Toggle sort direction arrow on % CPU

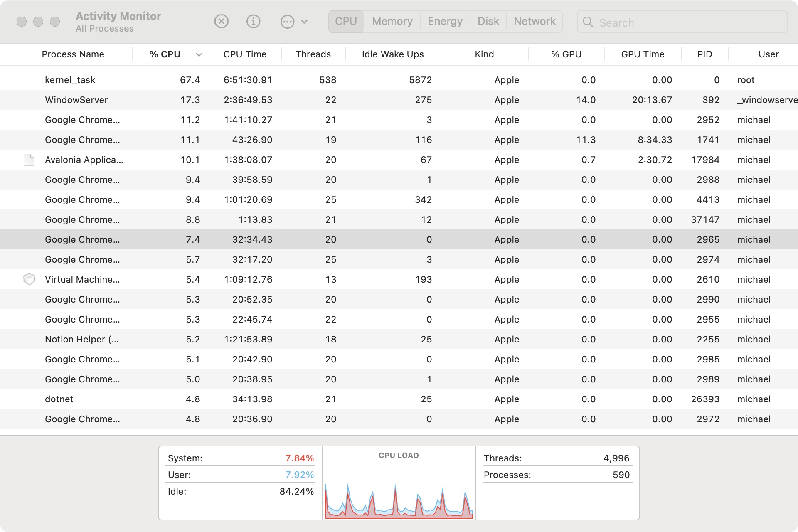pos(199,54)
